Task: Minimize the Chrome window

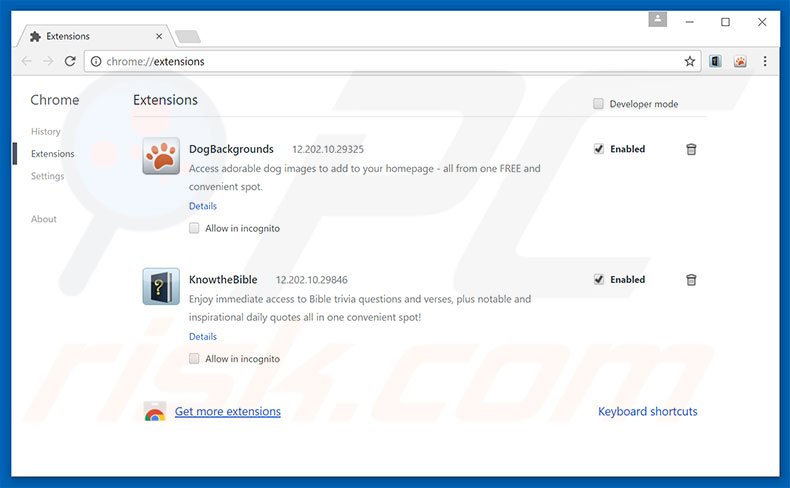Action: pyautogui.click(x=690, y=22)
